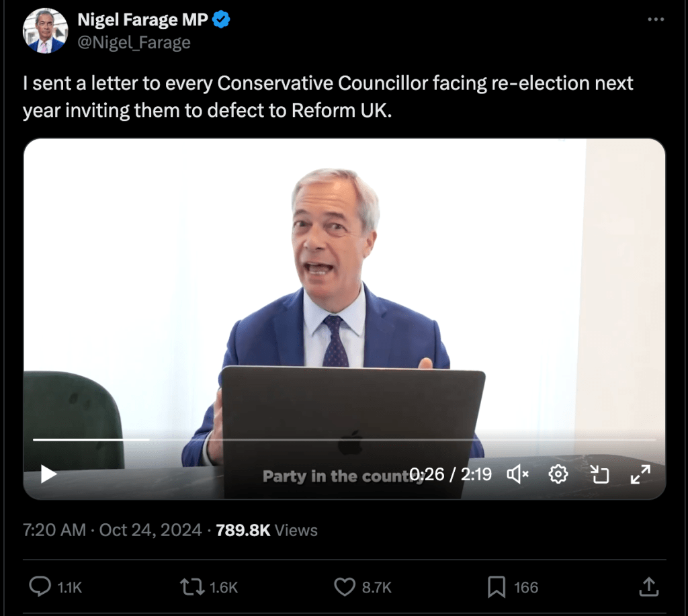Viewport: 688px width, 616px height.
Task: Unmute the video sound
Action: 517,474
